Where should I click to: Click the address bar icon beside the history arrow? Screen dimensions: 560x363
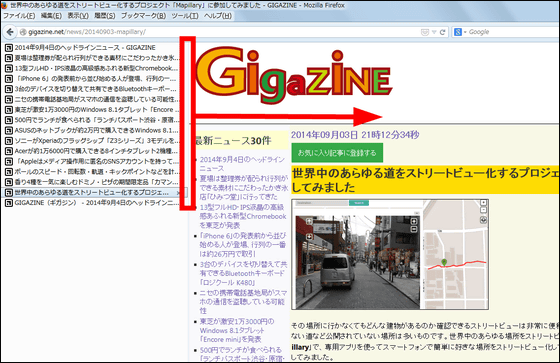coord(425,32)
